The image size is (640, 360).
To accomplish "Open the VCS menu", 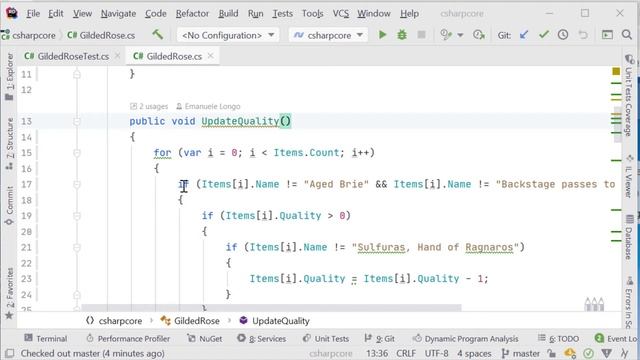I will pos(341,13).
